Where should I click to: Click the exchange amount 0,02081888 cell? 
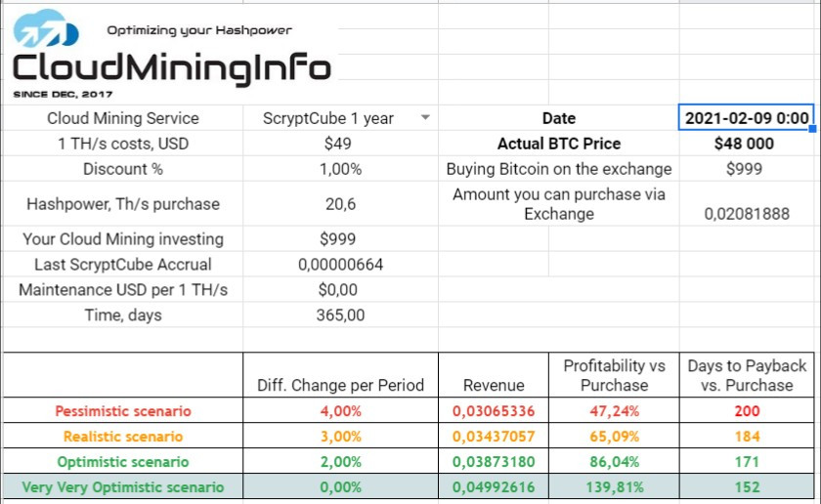tap(747, 214)
